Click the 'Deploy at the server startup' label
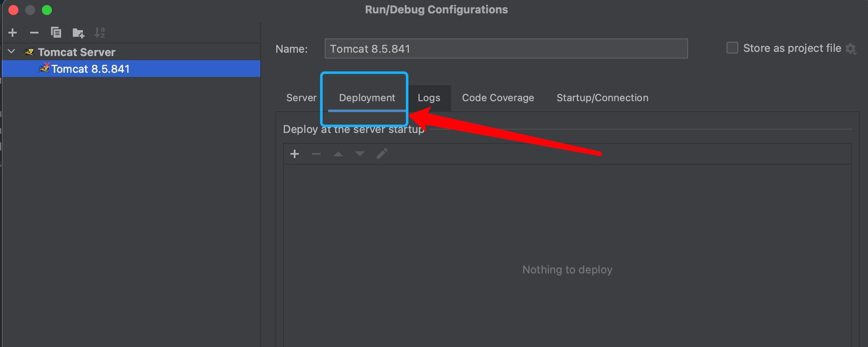The height and width of the screenshot is (347, 868). point(354,129)
